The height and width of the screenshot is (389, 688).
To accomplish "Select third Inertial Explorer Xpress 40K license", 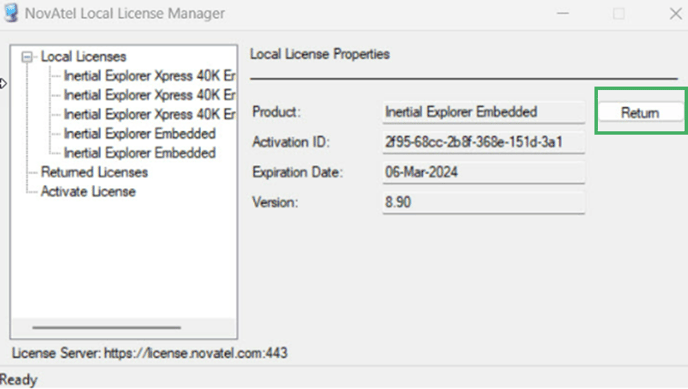I will click(149, 114).
